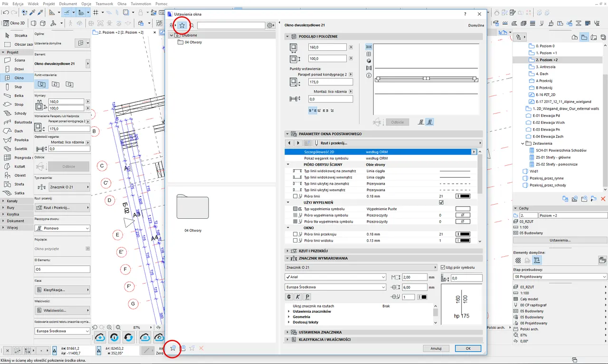Open the Pionowo dropdown in the Info Box
The image size is (608, 364).
tap(63, 228)
